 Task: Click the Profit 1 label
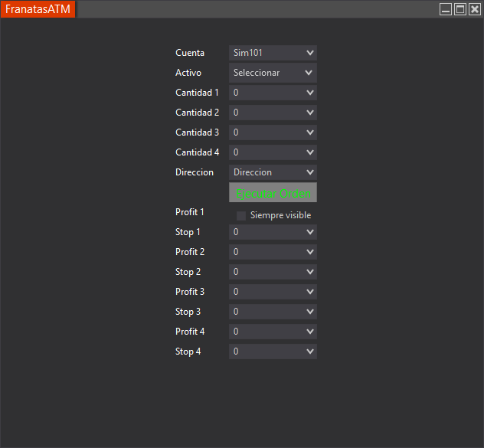pyautogui.click(x=189, y=212)
